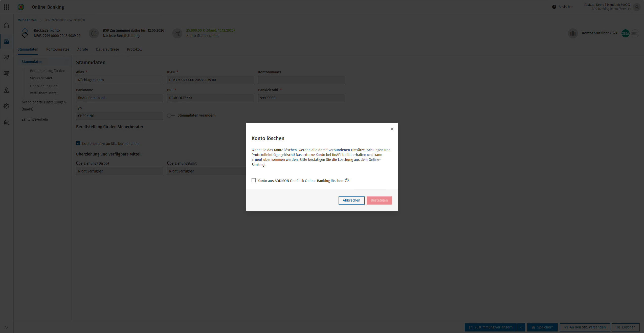Viewport: 644px width, 333px height.
Task: Toggle the Stammdaten verändern switch
Action: pyautogui.click(x=171, y=116)
